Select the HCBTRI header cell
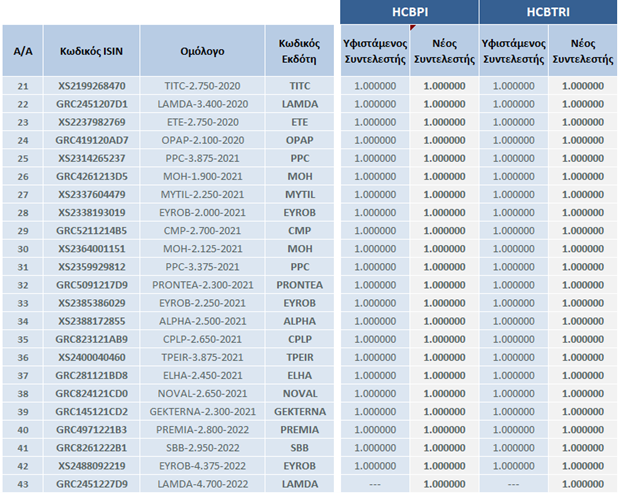The height and width of the screenshot is (493, 618). pyautogui.click(x=548, y=12)
